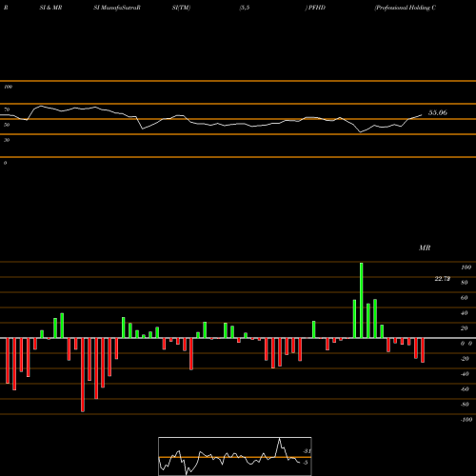This screenshot has width=476, height=476.
Task: Click the tallest green MR bar
Action: pyautogui.click(x=361, y=300)
